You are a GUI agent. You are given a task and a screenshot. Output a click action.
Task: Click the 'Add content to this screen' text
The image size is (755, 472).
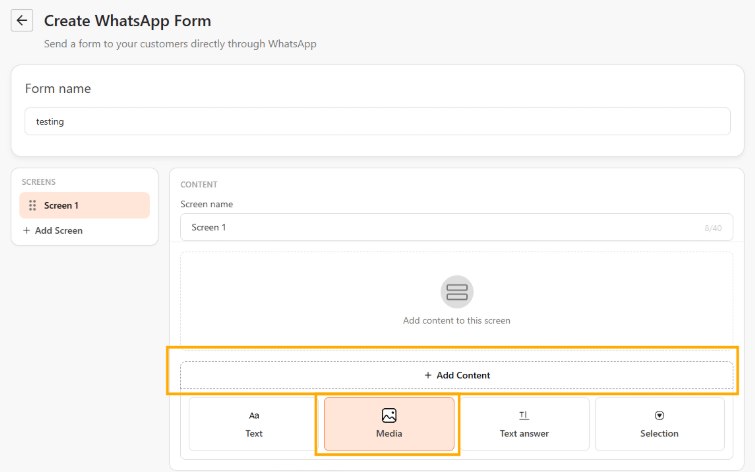456,321
